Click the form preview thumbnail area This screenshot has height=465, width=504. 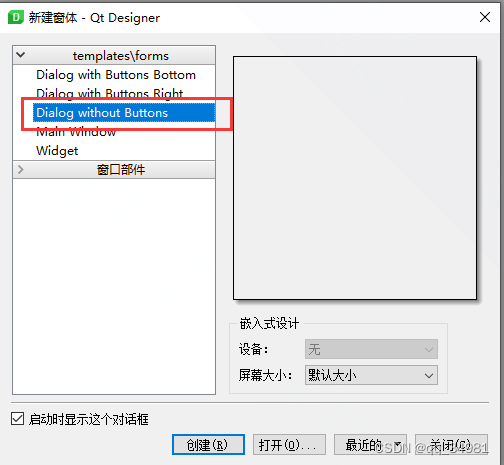355,178
